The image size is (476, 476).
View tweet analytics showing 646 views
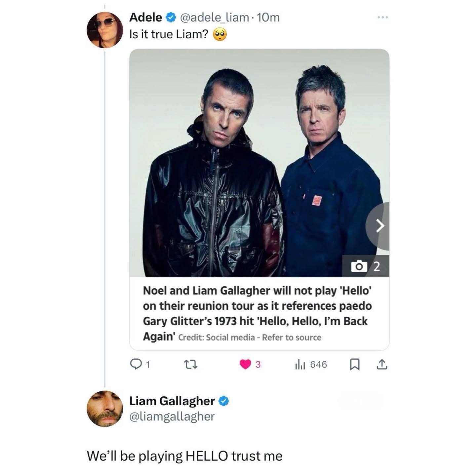[x=310, y=365]
